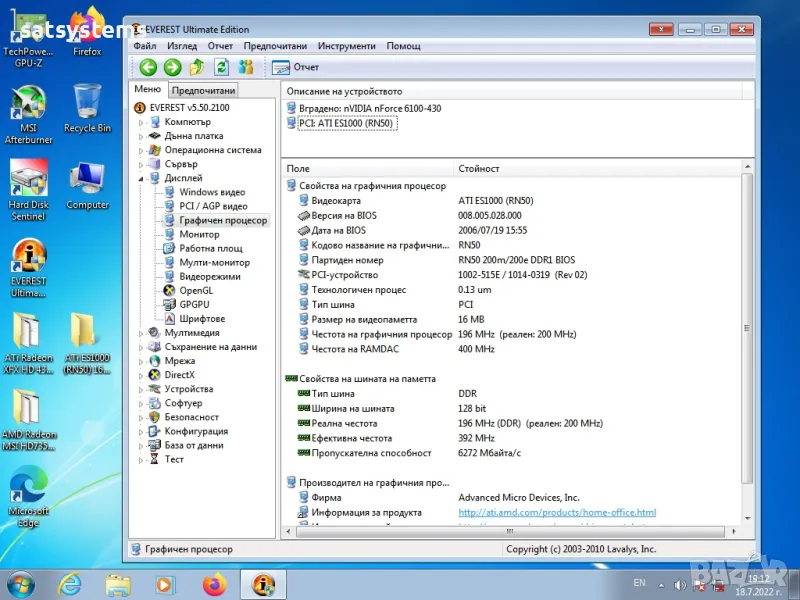Select the OpenGL item icon in tree
Image resolution: width=800 pixels, height=600 pixels.
click(170, 290)
